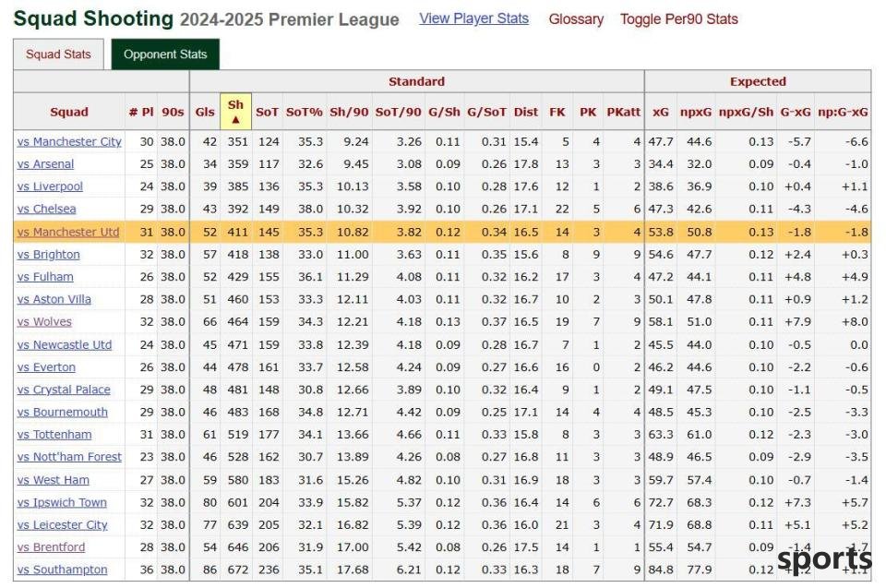Open the Glossary
Viewport: 886px width, 588px height.
pyautogui.click(x=576, y=19)
